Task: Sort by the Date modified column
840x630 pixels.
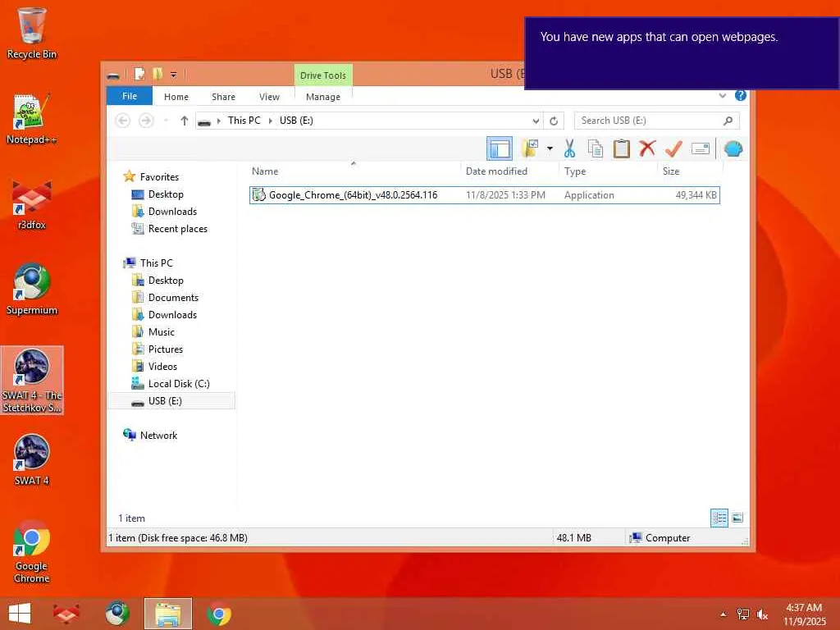Action: pos(509,171)
